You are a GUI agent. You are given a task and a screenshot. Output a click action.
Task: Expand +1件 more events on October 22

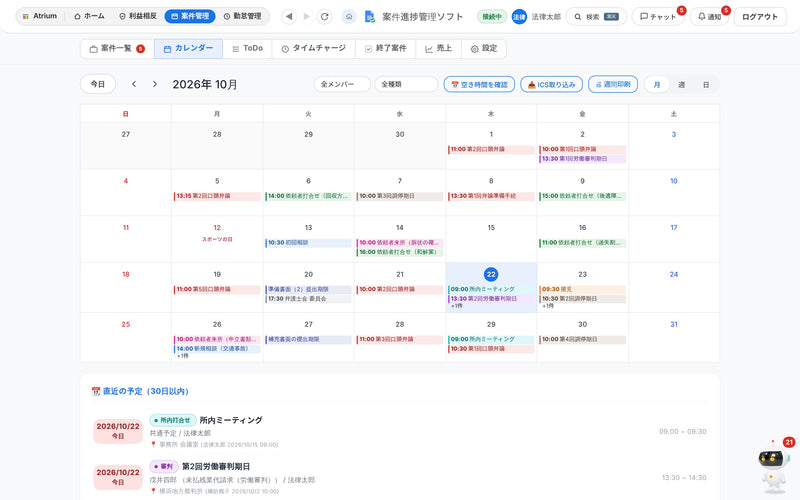[457, 306]
